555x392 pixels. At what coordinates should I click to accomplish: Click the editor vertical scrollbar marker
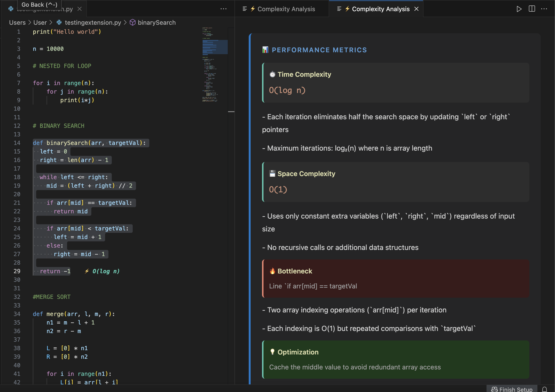[231, 112]
